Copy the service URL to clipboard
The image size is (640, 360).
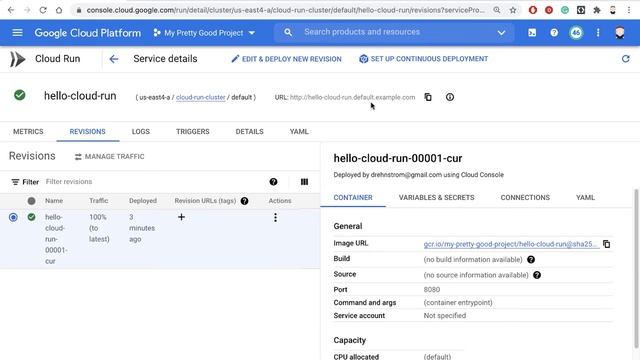click(428, 97)
